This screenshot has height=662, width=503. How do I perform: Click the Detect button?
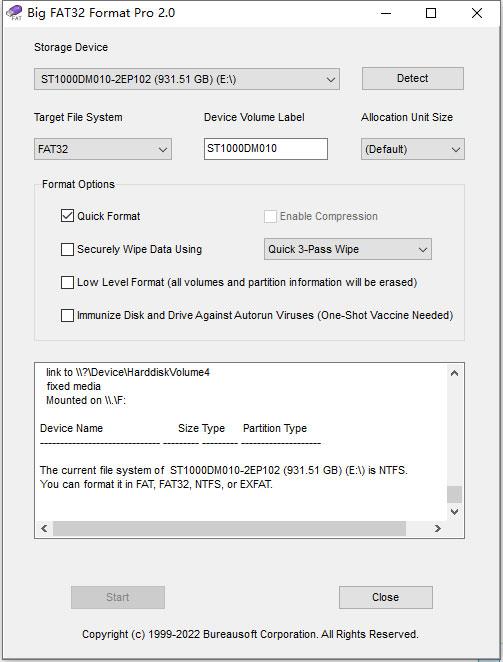pyautogui.click(x=413, y=79)
